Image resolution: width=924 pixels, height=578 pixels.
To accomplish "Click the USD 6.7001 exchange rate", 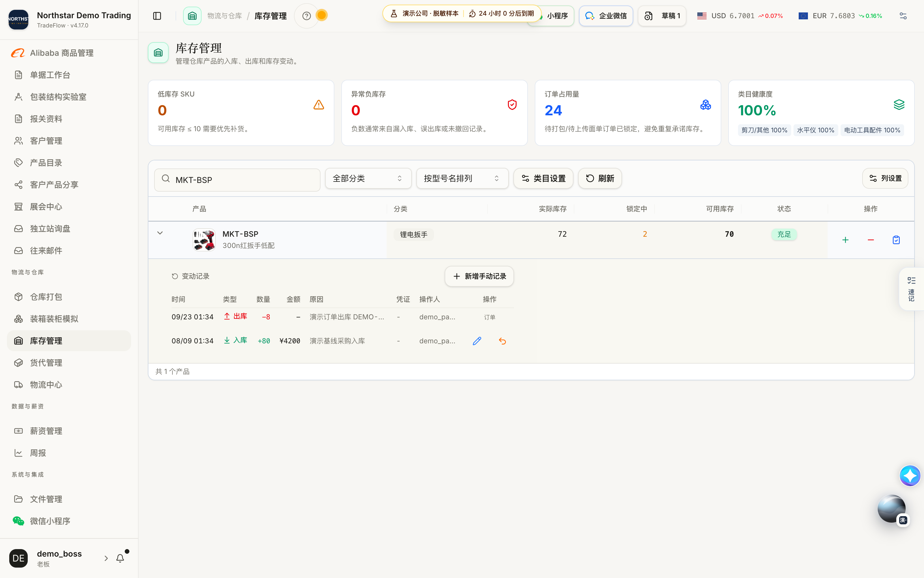I will pos(739,16).
